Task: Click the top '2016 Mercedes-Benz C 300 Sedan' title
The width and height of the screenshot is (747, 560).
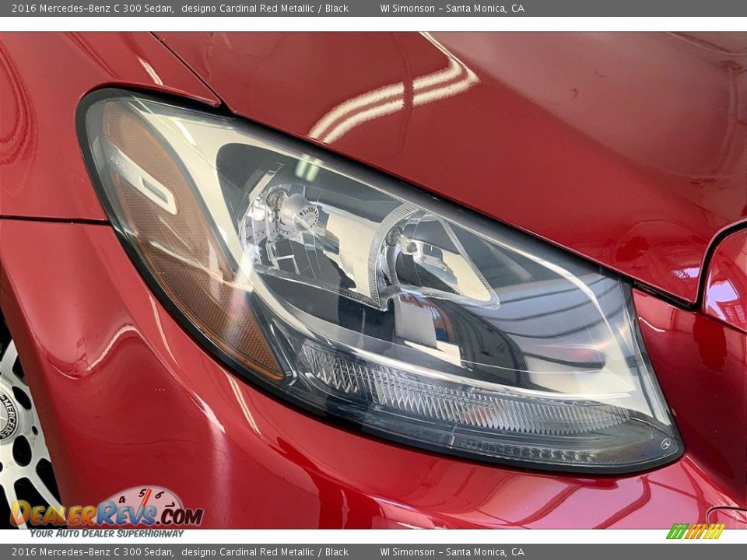Action: 93,9
